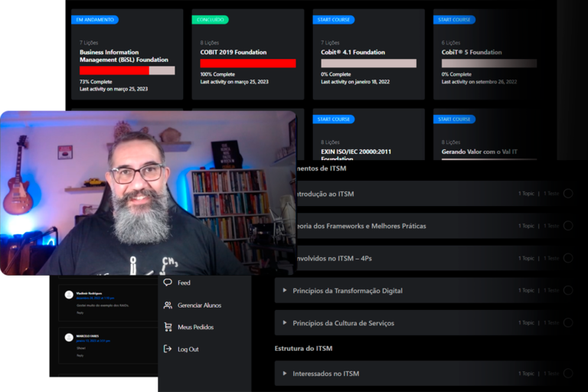This screenshot has width=588, height=392.
Task: Click the instructor webcam video thumbnail
Action: 147,191
